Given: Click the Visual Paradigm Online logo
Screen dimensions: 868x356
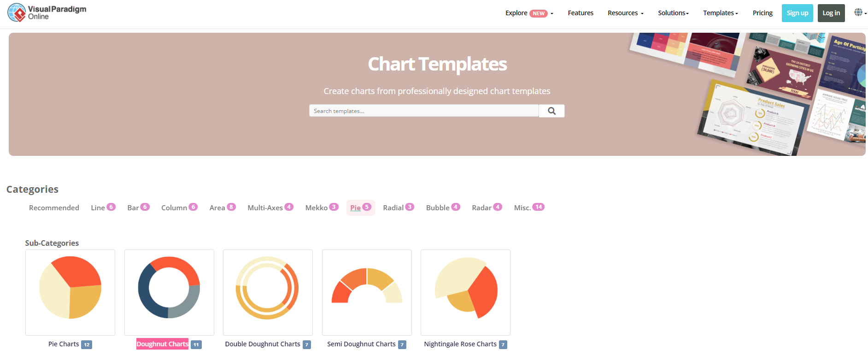Looking at the screenshot, I should [x=47, y=13].
